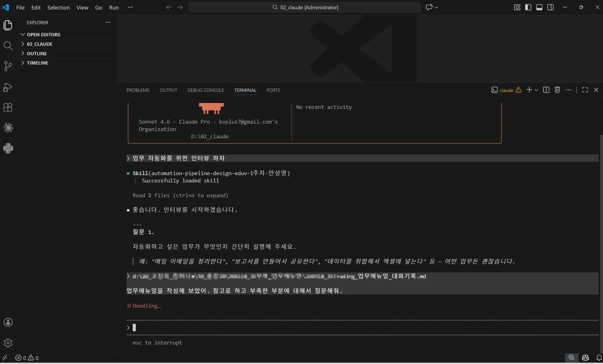Viewport: 603px width, 364px height.
Task: Toggle the secondary side bar
Action: pyautogui.click(x=550, y=7)
